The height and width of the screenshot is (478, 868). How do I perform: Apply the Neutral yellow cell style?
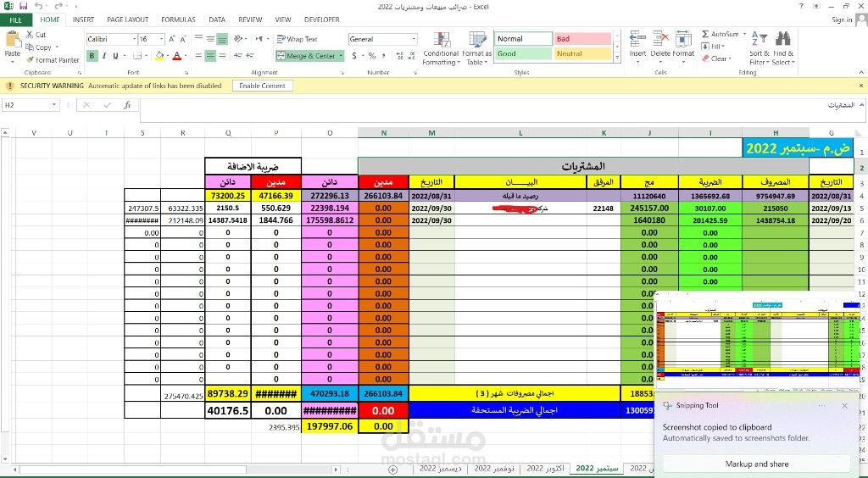582,53
